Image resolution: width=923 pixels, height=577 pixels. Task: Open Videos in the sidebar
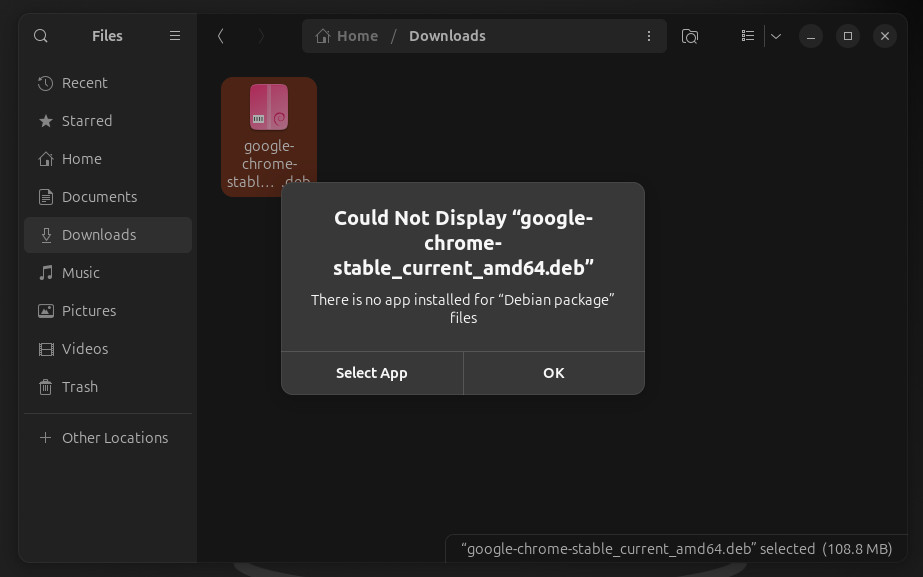108,349
